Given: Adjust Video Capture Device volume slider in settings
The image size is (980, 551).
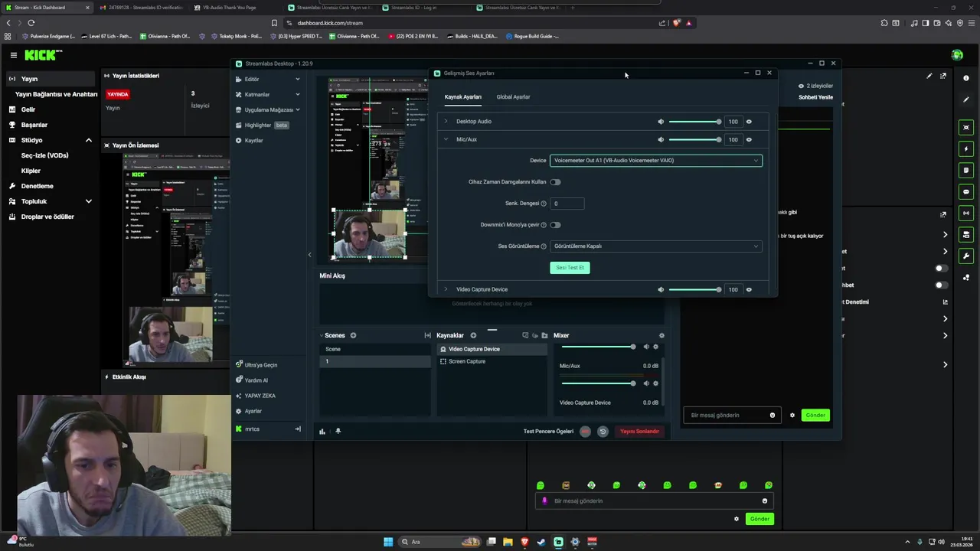Looking at the screenshot, I should 694,290.
